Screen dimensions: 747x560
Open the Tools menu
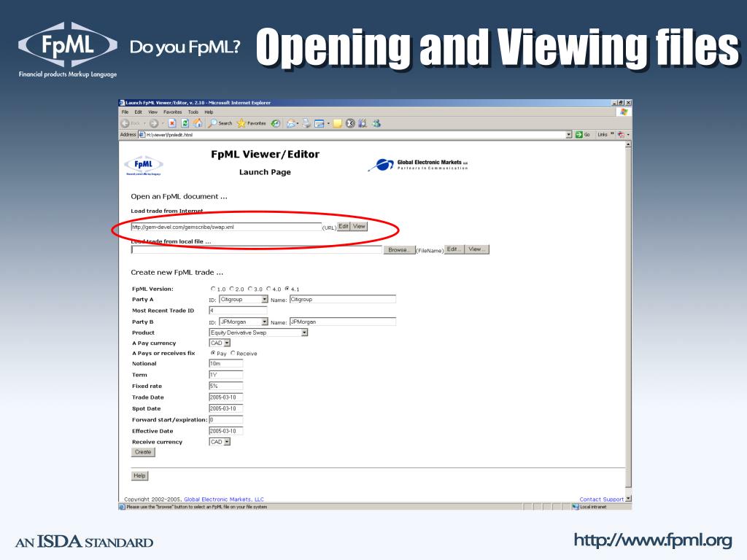(193, 112)
